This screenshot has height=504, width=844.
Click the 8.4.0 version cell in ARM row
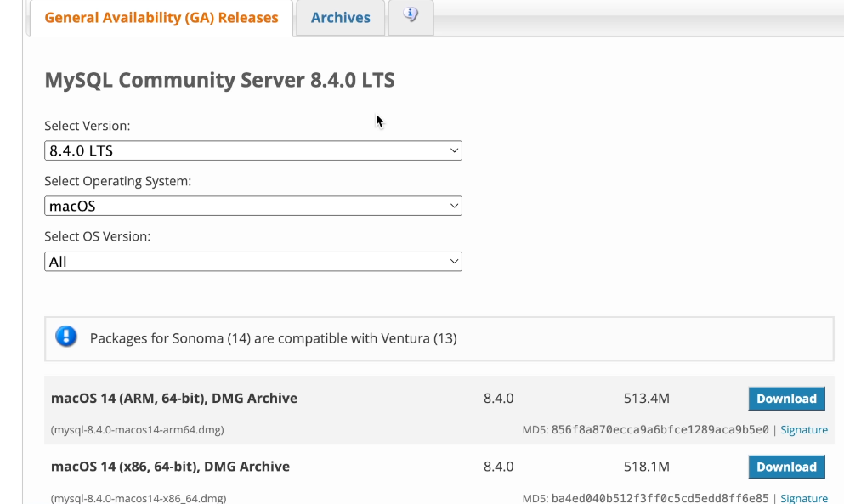(498, 399)
